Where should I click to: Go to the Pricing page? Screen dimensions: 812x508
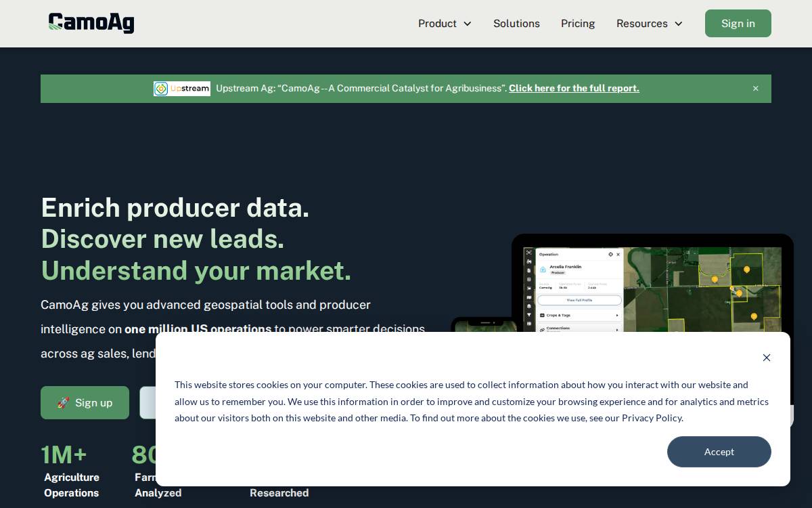578,24
